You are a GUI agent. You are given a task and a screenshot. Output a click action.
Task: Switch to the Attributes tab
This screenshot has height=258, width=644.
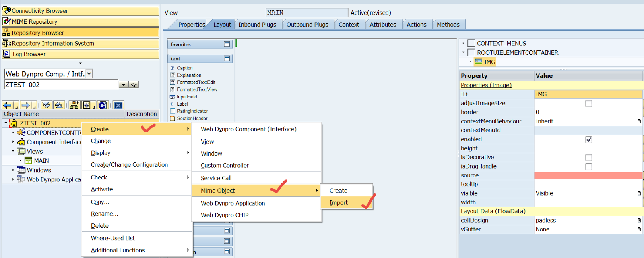pyautogui.click(x=383, y=25)
